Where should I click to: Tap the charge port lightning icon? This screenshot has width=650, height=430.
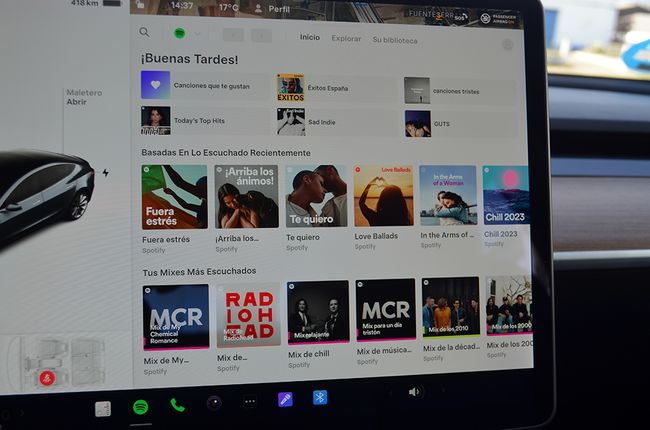click(x=106, y=172)
